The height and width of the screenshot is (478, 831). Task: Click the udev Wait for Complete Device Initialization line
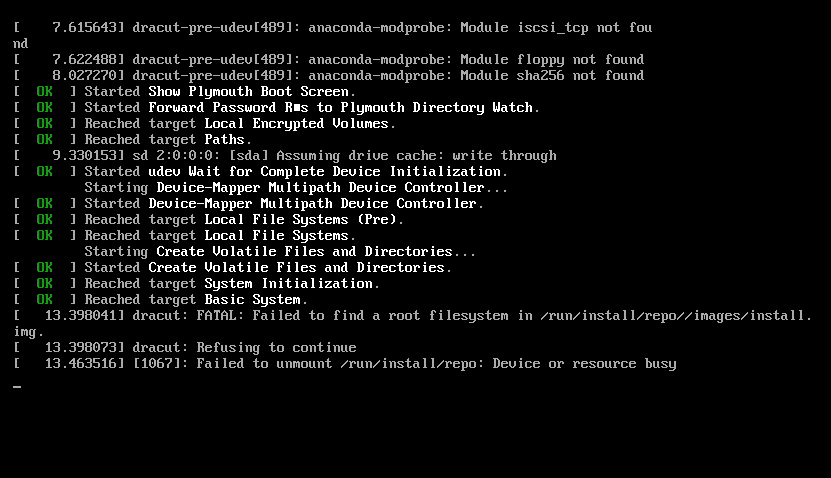point(310,172)
